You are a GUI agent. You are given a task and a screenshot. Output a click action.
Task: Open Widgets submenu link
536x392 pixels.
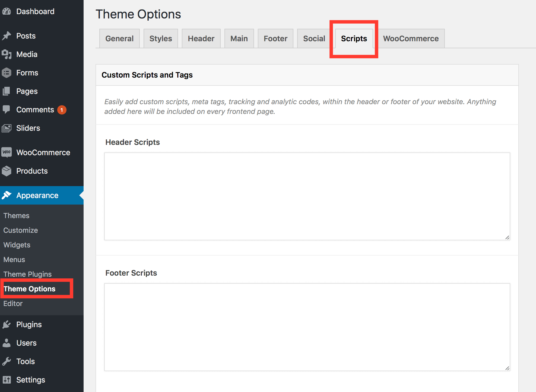coord(17,245)
